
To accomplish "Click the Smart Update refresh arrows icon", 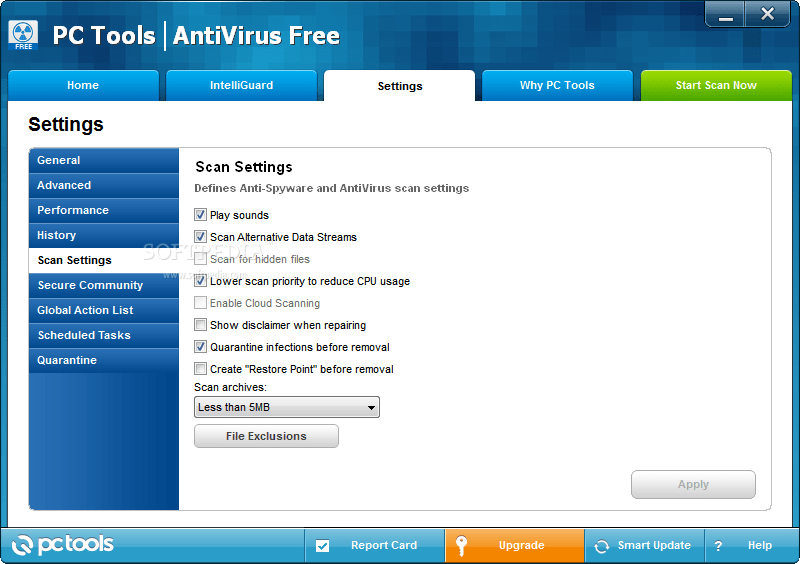I will coord(602,546).
